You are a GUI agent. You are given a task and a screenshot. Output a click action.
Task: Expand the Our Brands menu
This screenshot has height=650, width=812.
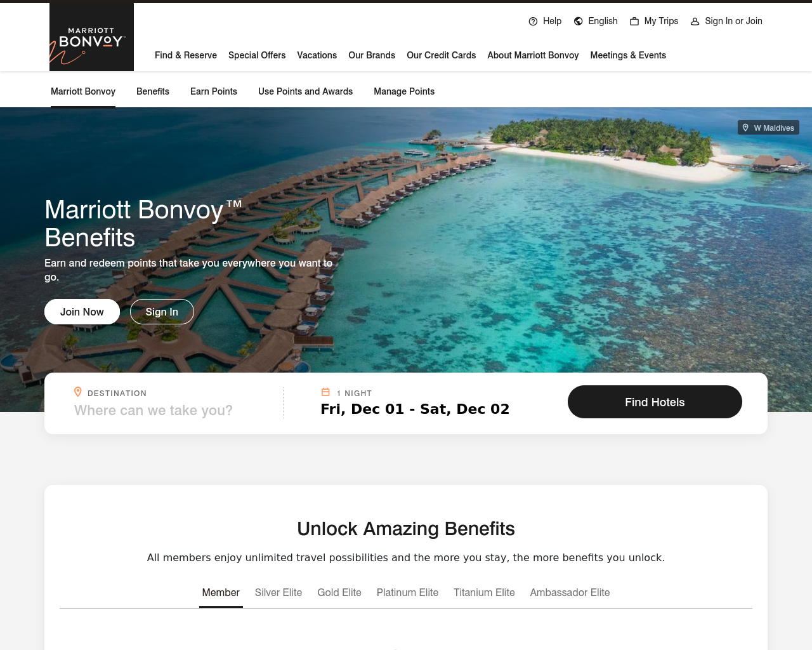click(x=372, y=55)
